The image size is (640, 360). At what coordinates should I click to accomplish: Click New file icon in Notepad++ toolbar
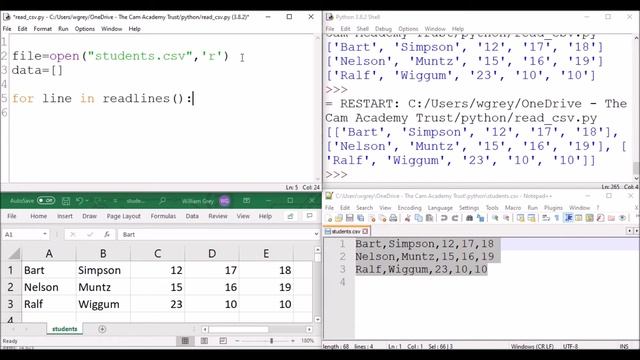329,218
